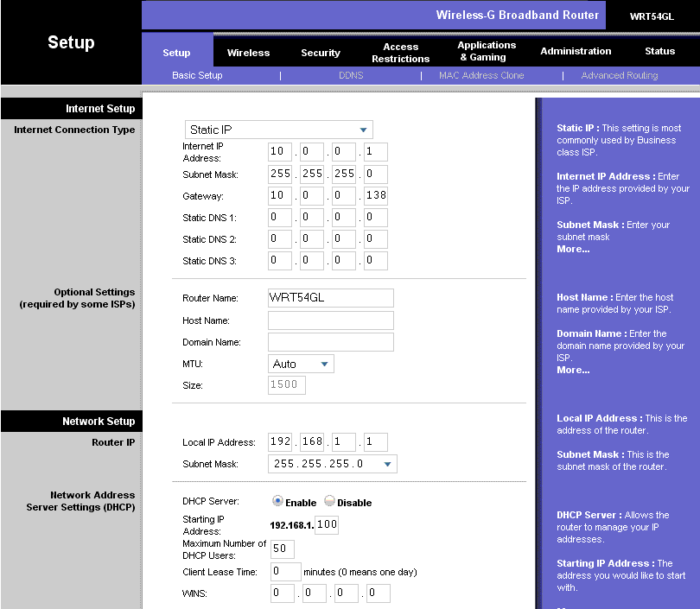
Task: Click the 'Starting IP Address :' help heading
Action: (605, 563)
